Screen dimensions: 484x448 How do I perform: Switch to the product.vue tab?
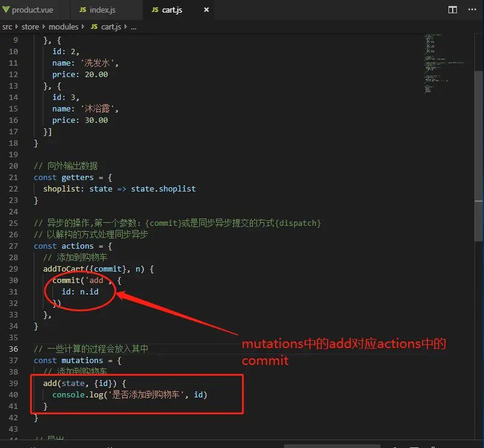pyautogui.click(x=33, y=10)
